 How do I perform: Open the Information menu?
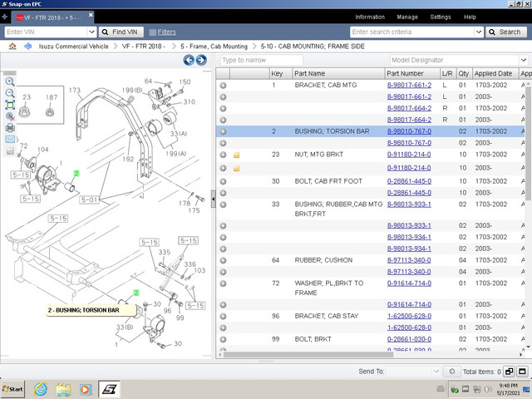[369, 17]
